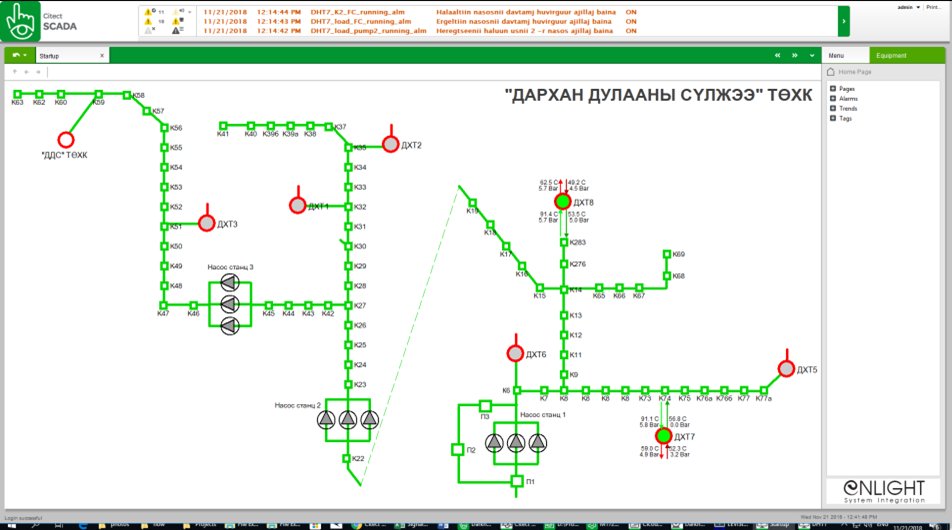Click the Citect SCADA hand-eye logo
952x530 pixels.
(20, 21)
